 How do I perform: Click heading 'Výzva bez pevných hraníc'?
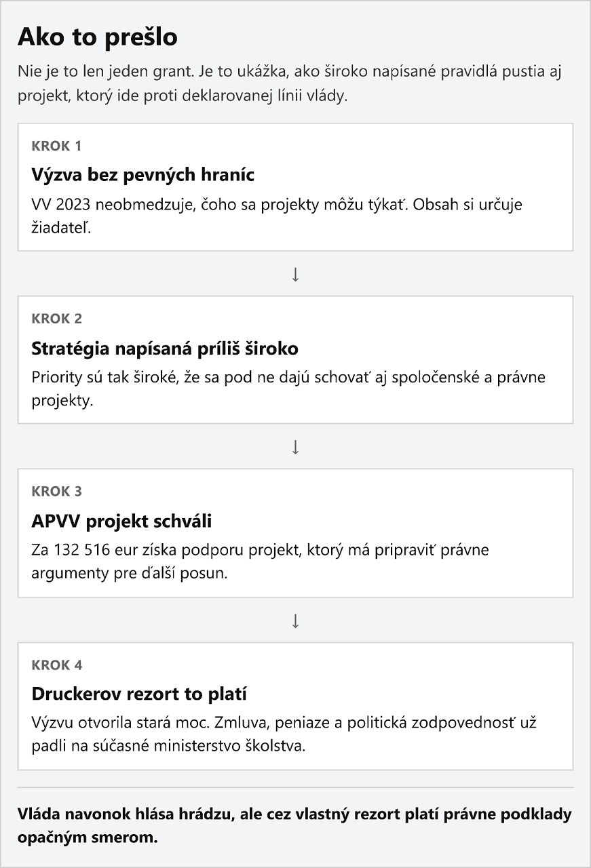pos(143,175)
